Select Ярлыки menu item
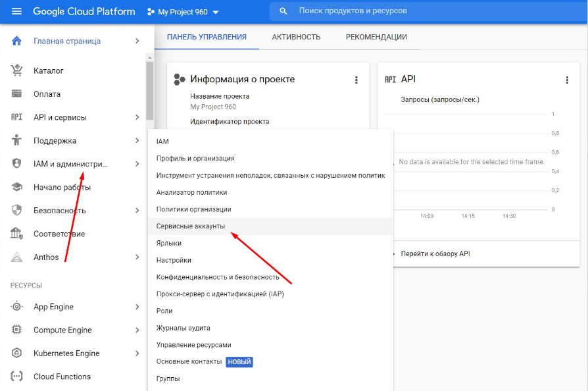 pos(270,243)
